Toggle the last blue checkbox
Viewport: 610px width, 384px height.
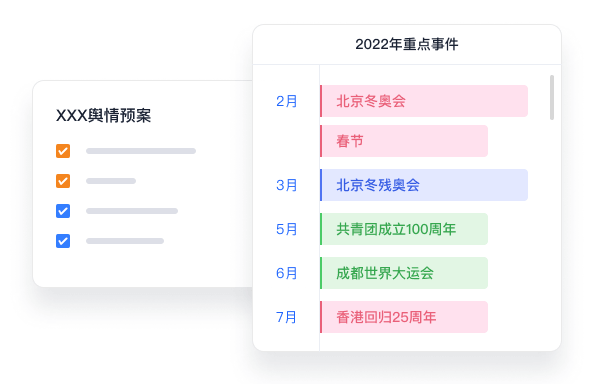pos(63,241)
